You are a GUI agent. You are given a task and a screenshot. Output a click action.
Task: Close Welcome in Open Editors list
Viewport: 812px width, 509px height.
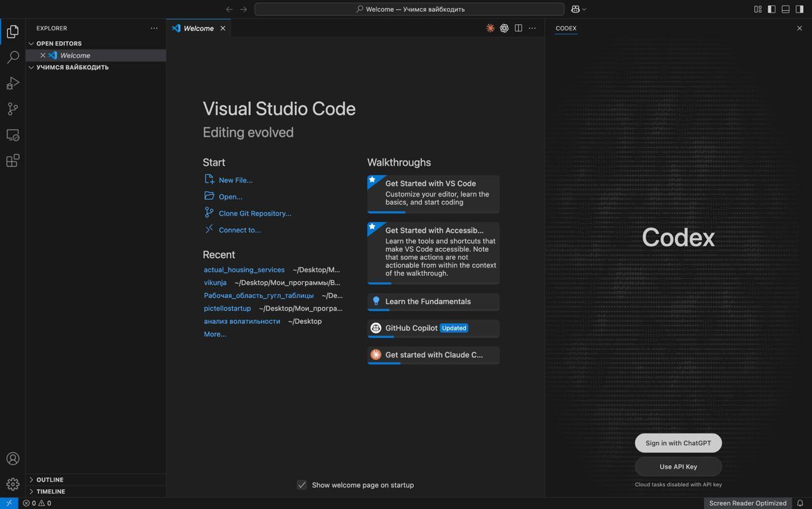pos(43,55)
